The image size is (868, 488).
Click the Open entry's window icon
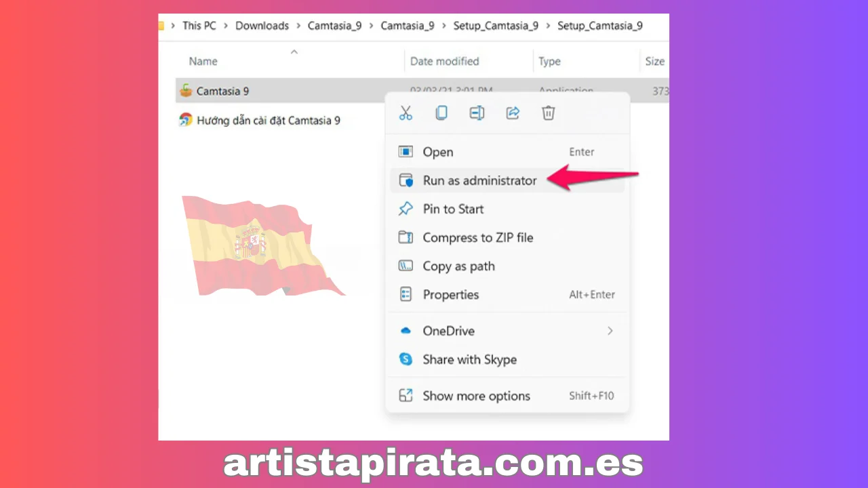click(x=406, y=152)
